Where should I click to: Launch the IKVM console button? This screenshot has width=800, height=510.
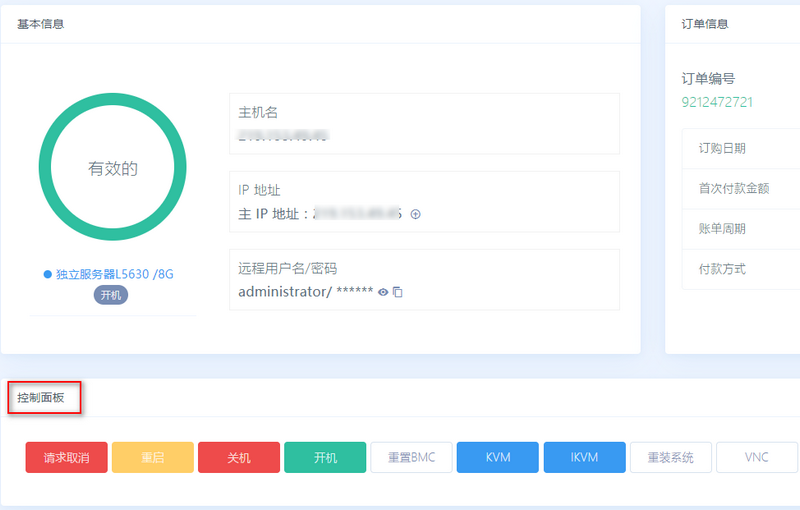pyautogui.click(x=584, y=457)
